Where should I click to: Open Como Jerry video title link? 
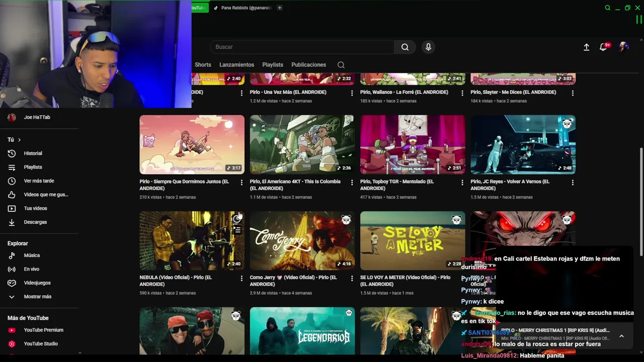coord(293,281)
